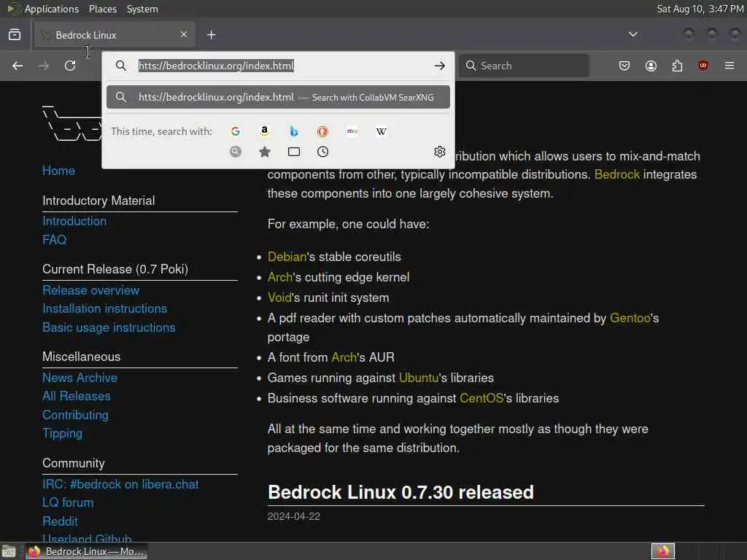Open IRC #bedrock on libera.chat link
The height and width of the screenshot is (560, 747).
(x=120, y=484)
